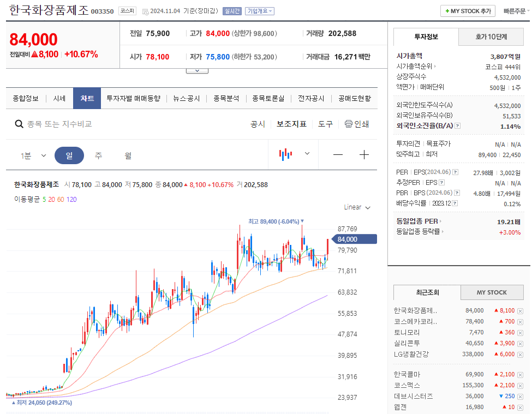The height and width of the screenshot is (414, 532).
Task: Click the MY STOCK 추가 button
Action: coord(468,11)
